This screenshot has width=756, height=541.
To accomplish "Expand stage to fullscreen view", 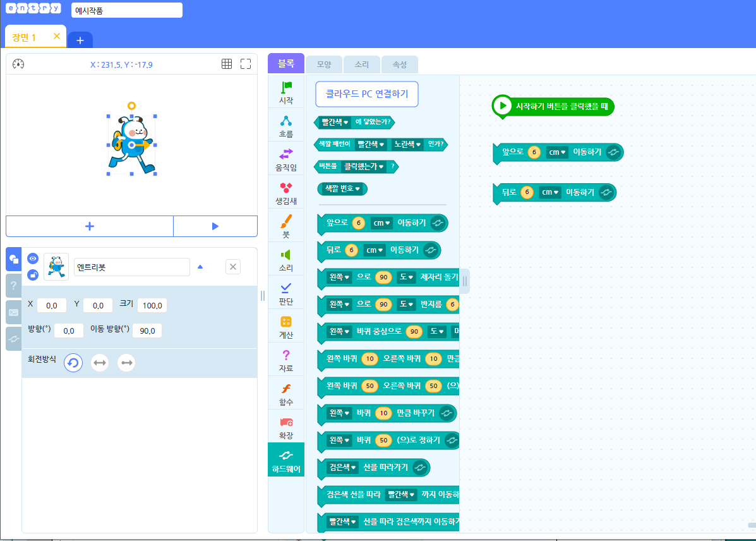I will point(246,64).
